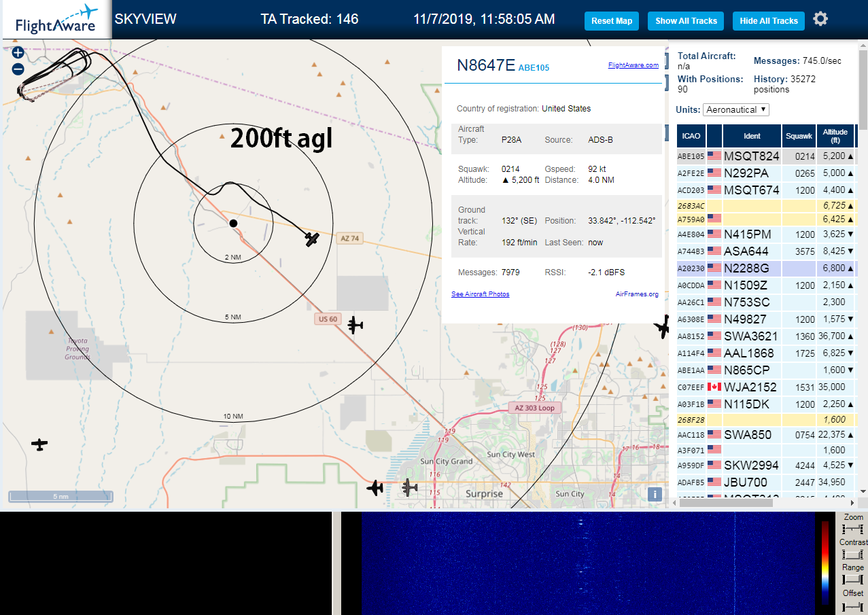Click the Canadian flag in the WJA2152 row
Screen dimensions: 868x615
click(714, 387)
